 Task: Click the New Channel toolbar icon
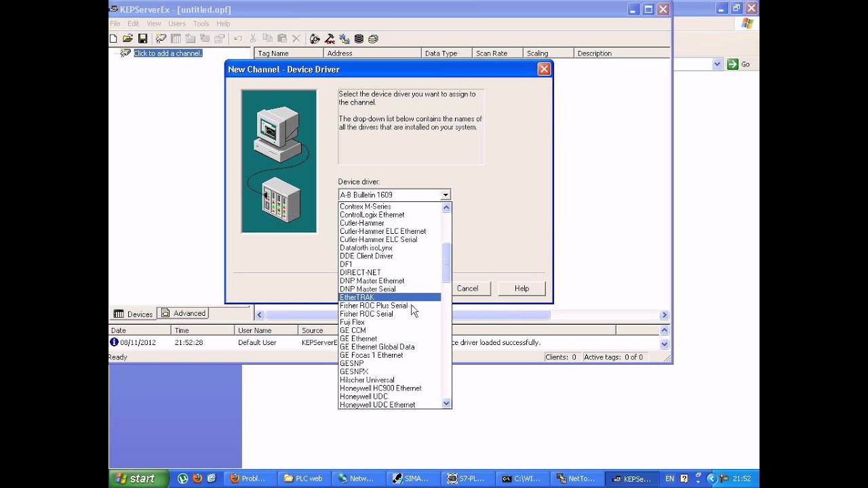pos(161,39)
